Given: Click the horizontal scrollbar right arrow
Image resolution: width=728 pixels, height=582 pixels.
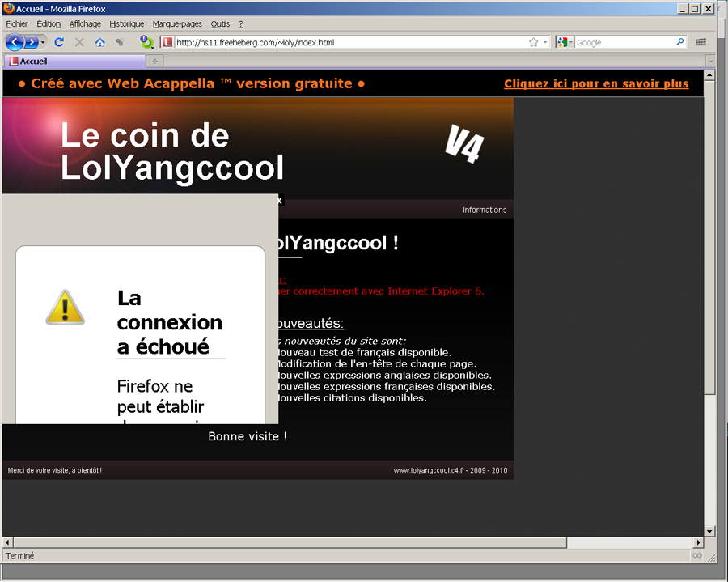Looking at the screenshot, I should point(699,542).
